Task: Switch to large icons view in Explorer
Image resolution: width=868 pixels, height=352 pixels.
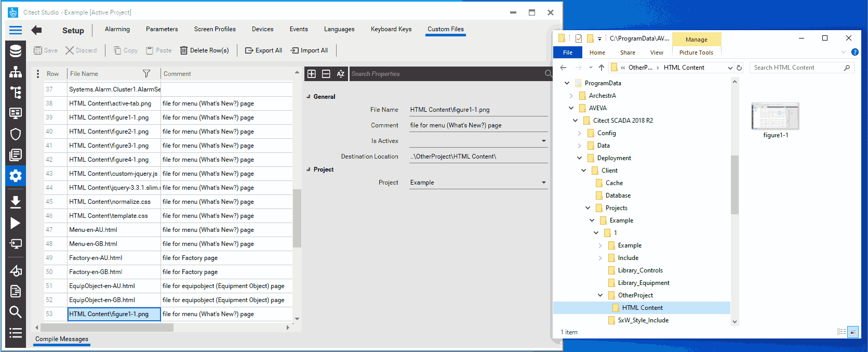Action: pos(853,332)
